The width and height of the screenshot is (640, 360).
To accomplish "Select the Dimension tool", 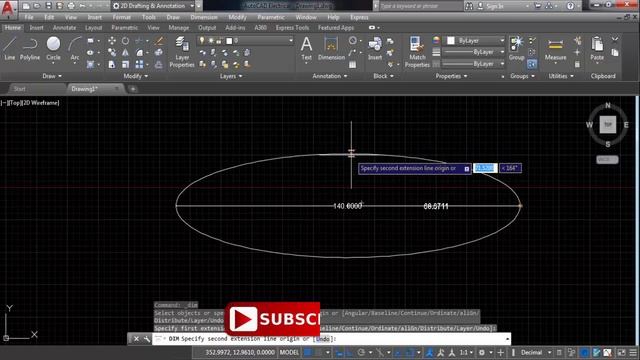I will point(331,48).
